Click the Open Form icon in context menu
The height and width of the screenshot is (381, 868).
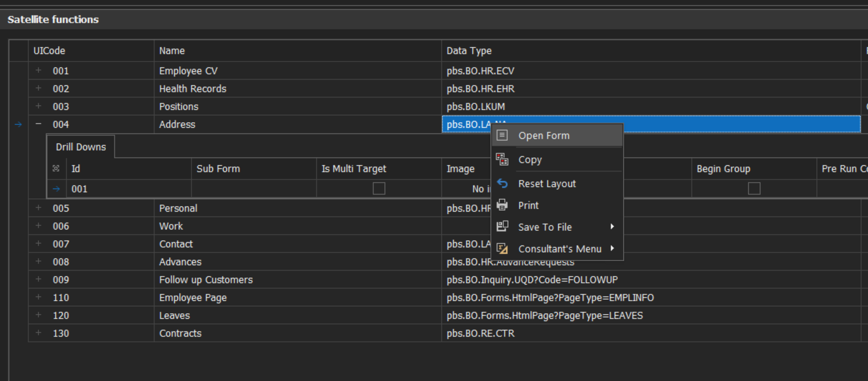[502, 136]
